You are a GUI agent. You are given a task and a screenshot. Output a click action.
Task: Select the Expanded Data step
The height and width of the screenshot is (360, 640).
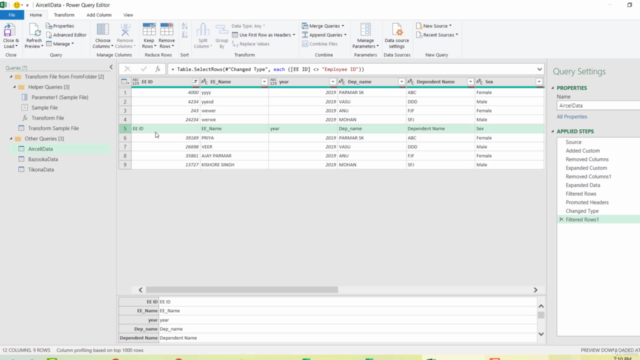click(583, 185)
